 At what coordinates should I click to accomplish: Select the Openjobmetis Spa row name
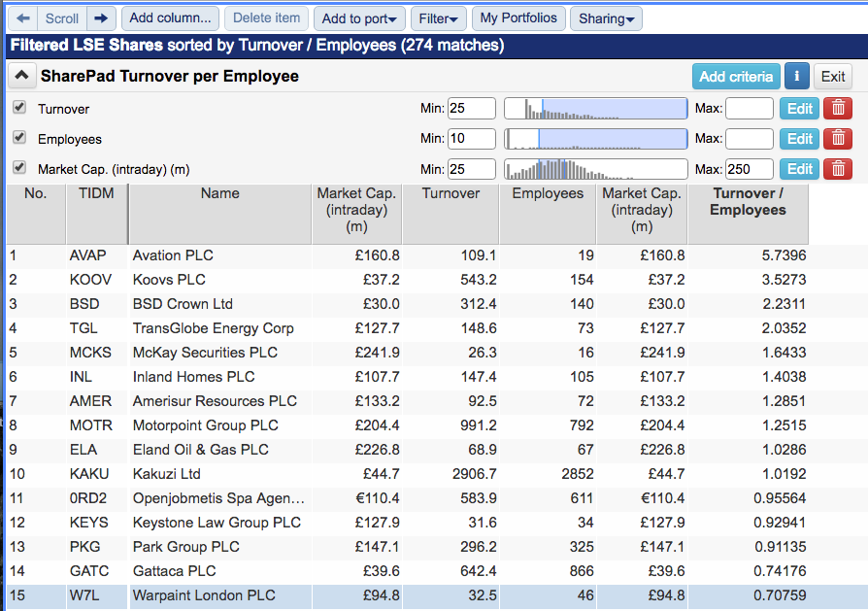[x=218, y=498]
